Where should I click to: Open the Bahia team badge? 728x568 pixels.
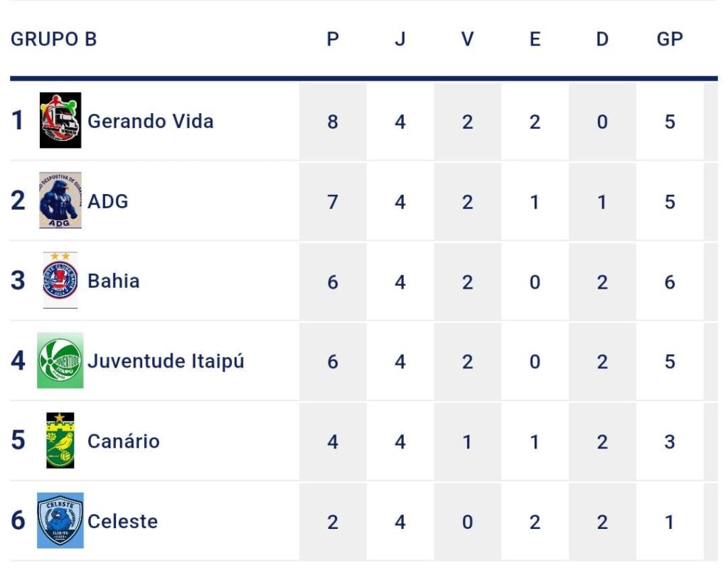point(60,280)
